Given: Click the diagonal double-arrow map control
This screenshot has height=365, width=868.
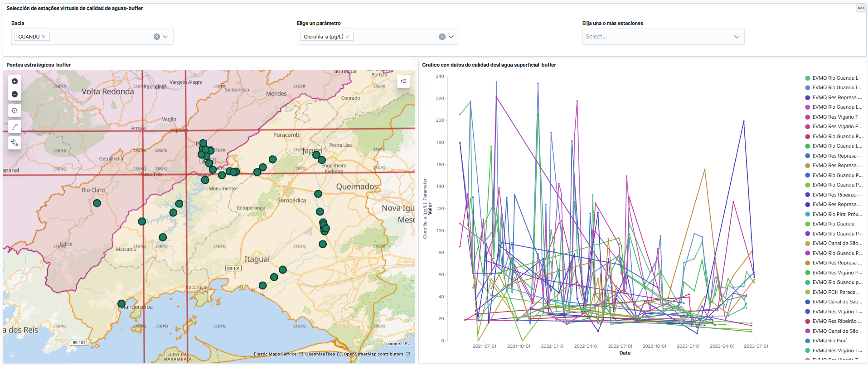Looking at the screenshot, I should 15,127.
